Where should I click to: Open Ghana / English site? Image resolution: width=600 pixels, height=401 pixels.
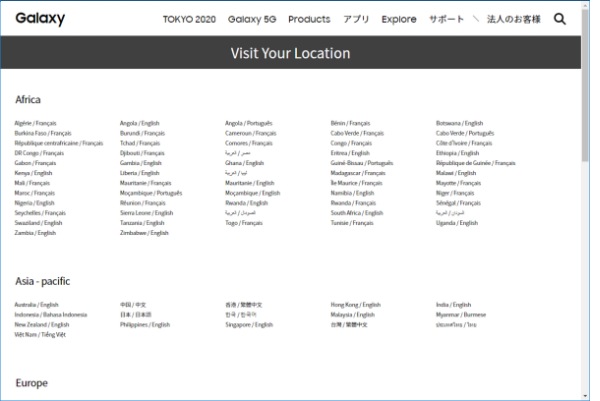245,163
